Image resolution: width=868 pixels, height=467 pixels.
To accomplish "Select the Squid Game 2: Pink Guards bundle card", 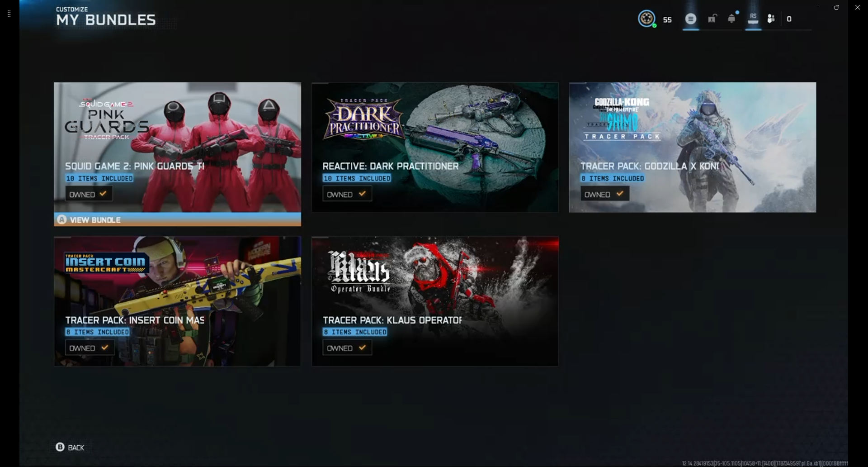I will (x=177, y=147).
